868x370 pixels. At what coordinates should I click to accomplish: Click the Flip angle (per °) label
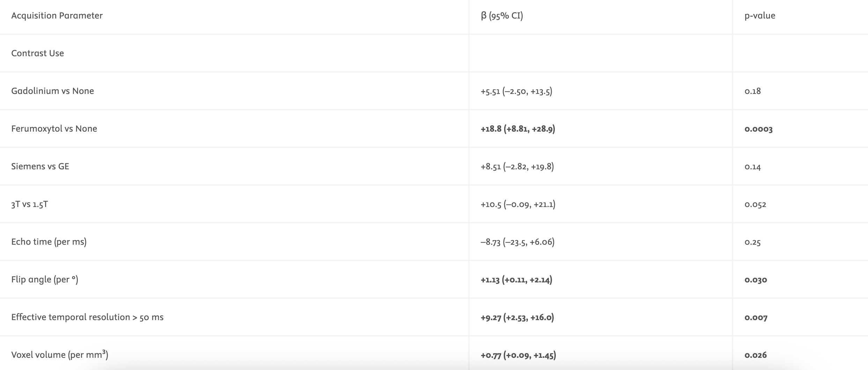45,280
